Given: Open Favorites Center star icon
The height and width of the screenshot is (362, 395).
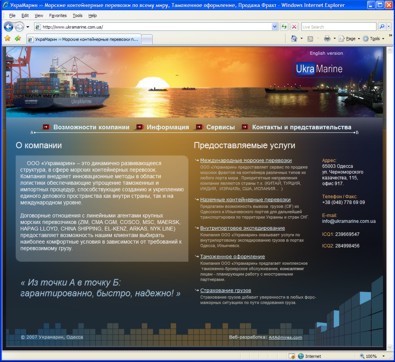Looking at the screenshot, I should coord(7,39).
